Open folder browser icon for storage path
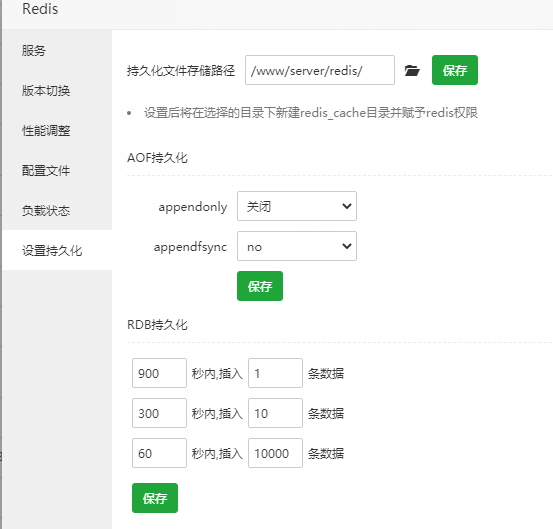The image size is (553, 529). tap(412, 71)
